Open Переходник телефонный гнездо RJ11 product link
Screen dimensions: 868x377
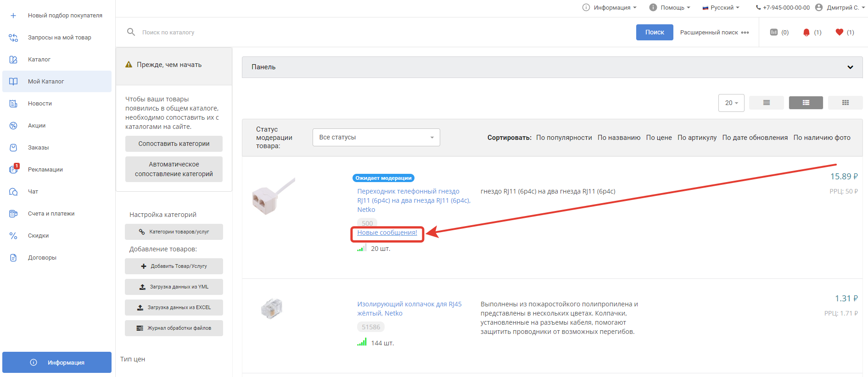414,200
